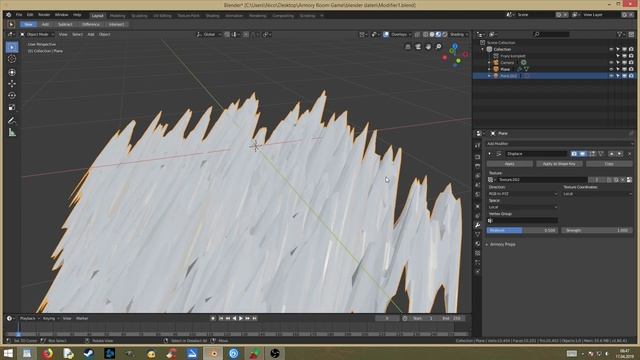Click the zoom magnifier icon in viewport
The width and height of the screenshot is (640, 360).
pyautogui.click(x=438, y=47)
